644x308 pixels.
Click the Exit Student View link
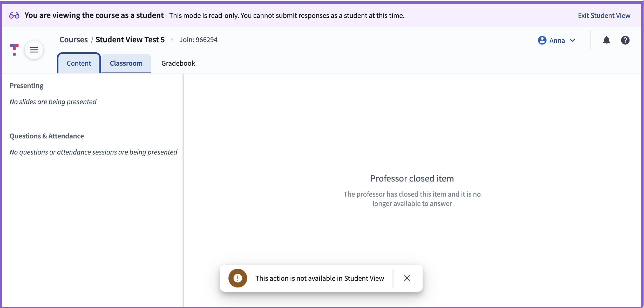coord(604,15)
